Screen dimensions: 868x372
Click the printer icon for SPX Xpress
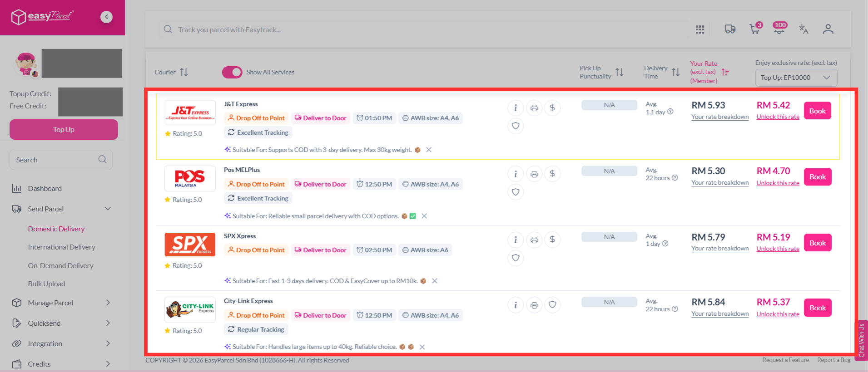click(534, 240)
